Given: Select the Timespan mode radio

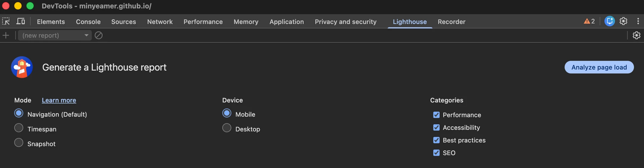Looking at the screenshot, I should pyautogui.click(x=19, y=128).
